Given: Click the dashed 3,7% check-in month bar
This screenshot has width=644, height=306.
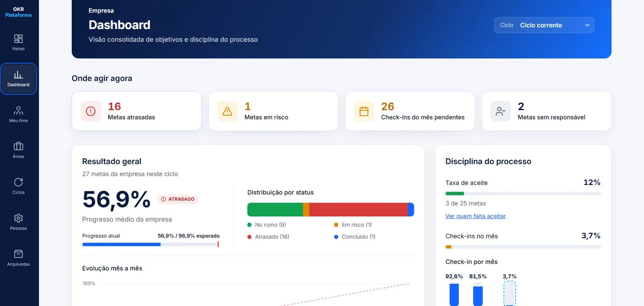Looking at the screenshot, I should coord(510,294).
